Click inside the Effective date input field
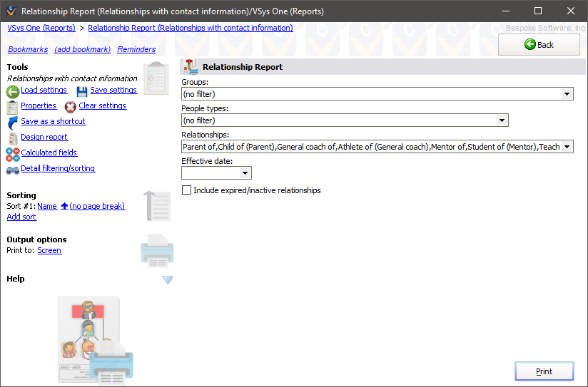Screen dimensions: 588x387 211,173
